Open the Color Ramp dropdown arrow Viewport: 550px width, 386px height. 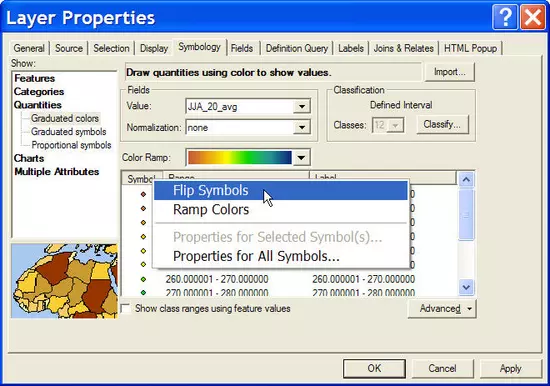tap(301, 158)
